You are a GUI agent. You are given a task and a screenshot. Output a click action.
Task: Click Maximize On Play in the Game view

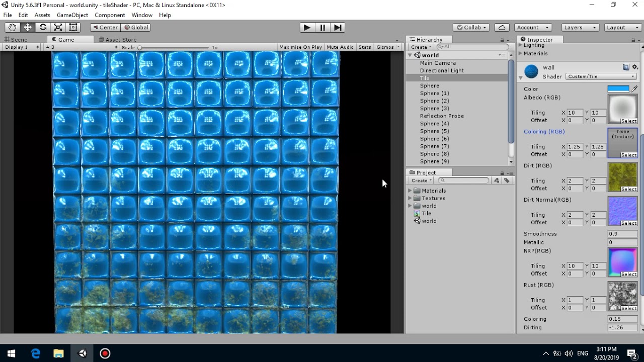click(300, 47)
